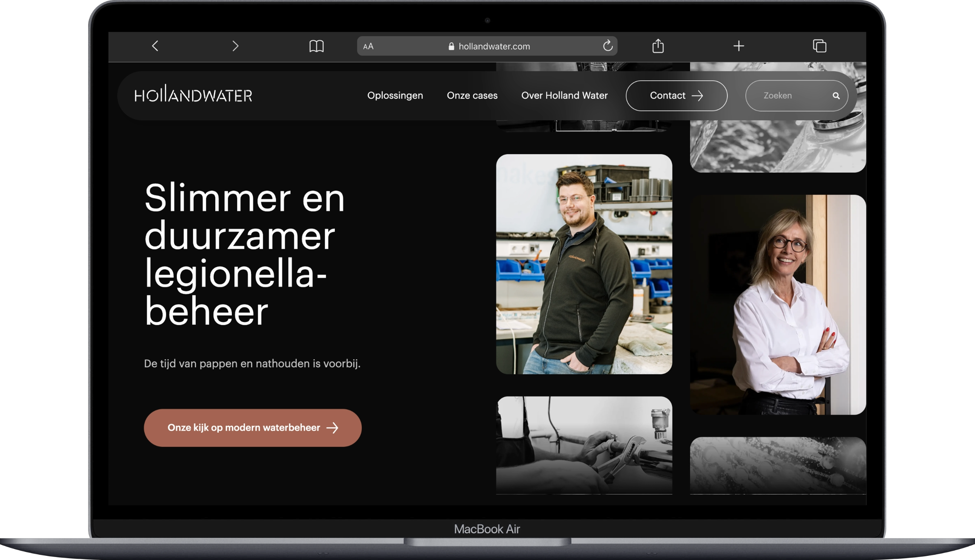The height and width of the screenshot is (560, 975).
Task: Click the hollandwater.com address bar
Action: point(494,46)
